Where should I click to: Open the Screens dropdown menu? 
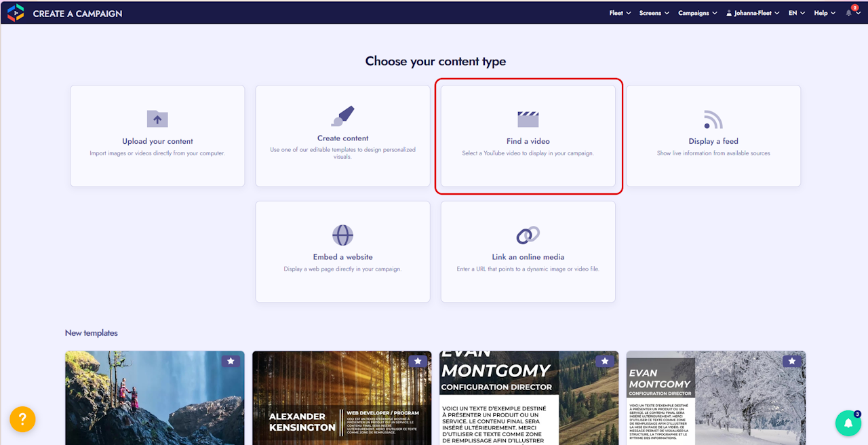pos(654,13)
